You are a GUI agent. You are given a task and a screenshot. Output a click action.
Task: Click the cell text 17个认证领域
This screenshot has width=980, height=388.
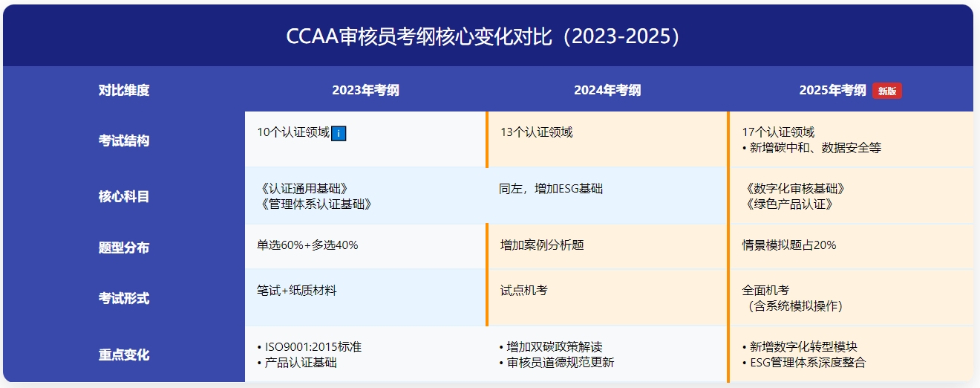779,132
